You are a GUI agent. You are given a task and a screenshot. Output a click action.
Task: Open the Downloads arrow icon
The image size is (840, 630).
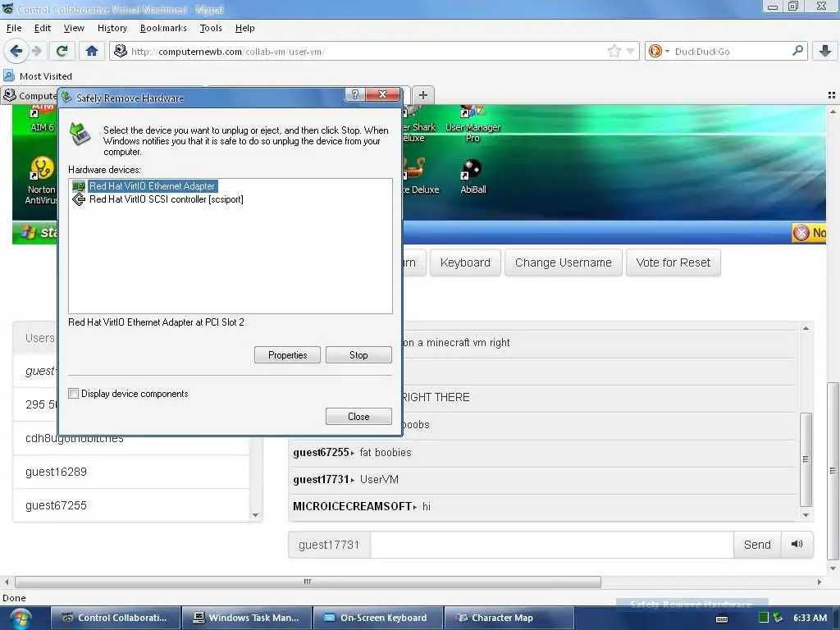(825, 51)
